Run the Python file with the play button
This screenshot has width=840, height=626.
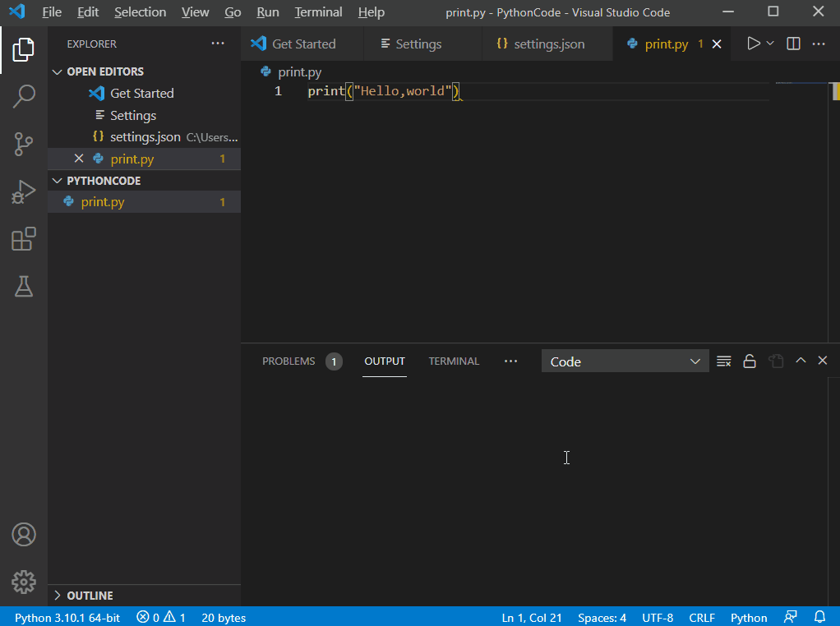[x=752, y=44]
